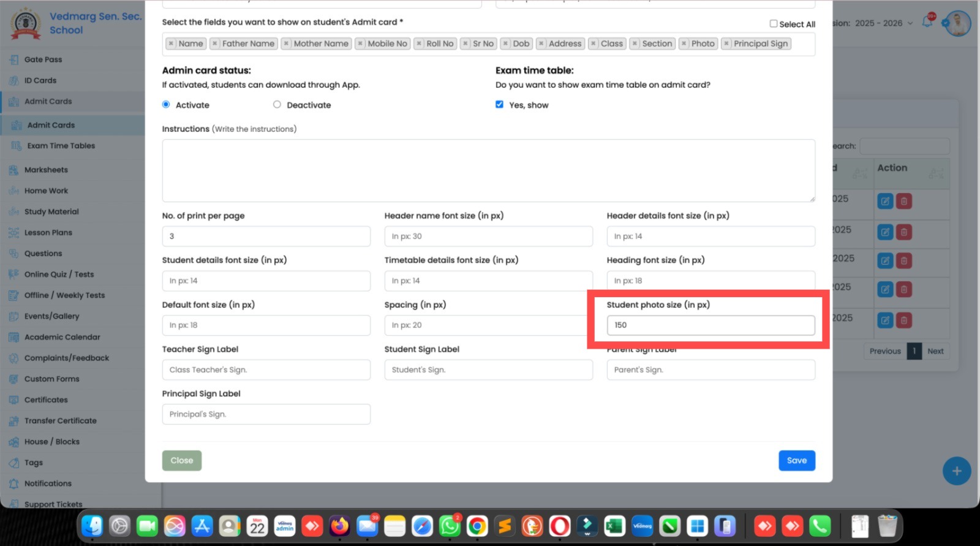
Task: Click the Student details font size field
Action: (x=266, y=281)
